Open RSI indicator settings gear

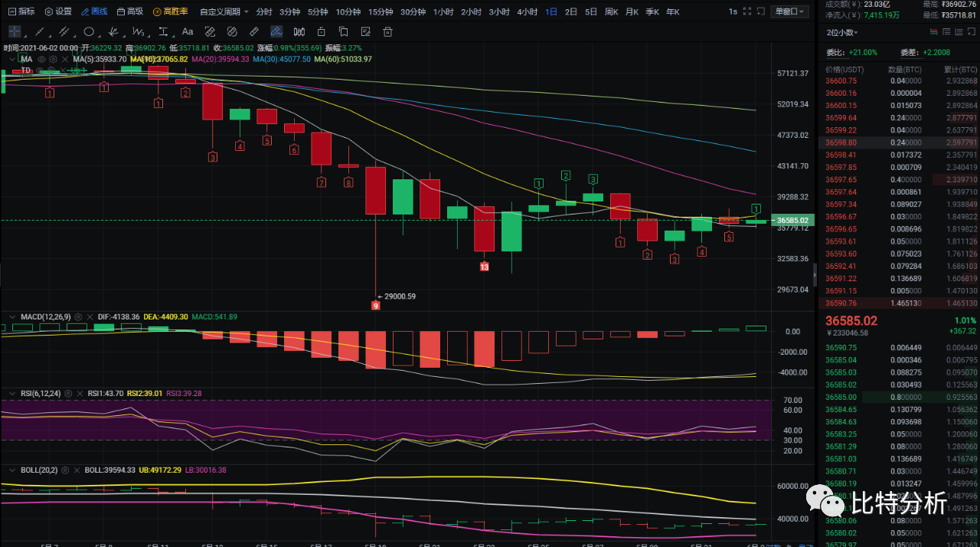pyautogui.click(x=68, y=393)
